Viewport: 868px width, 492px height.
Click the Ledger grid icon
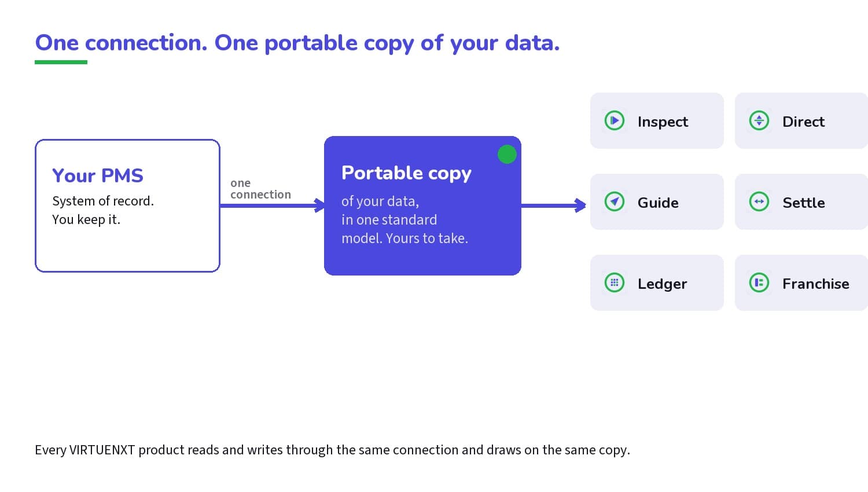[x=615, y=282]
